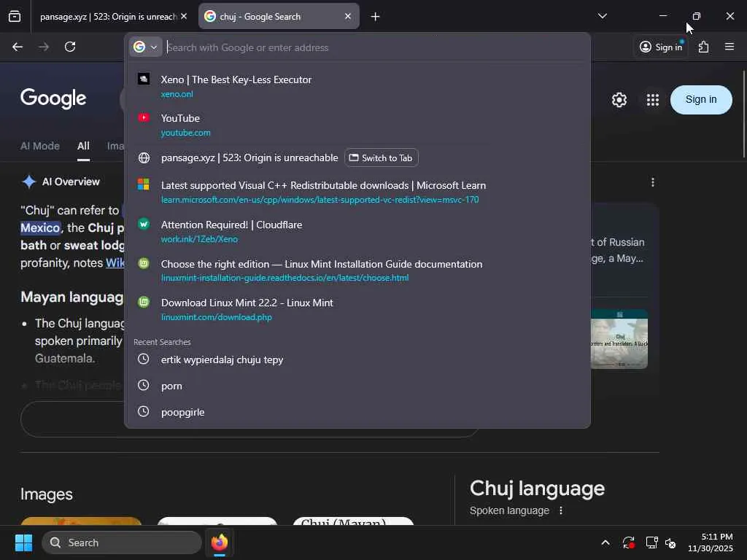Click the Google logo
Image resolution: width=747 pixels, height=560 pixels.
click(x=53, y=98)
